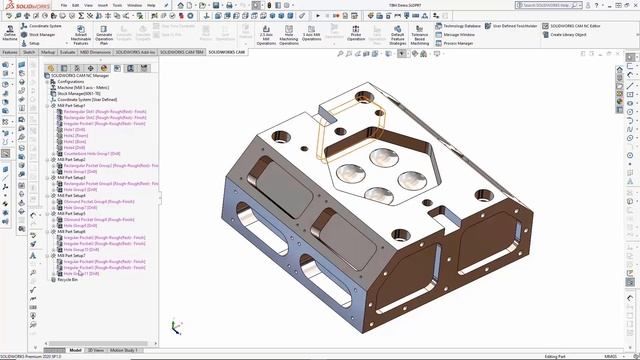Switch to the FeatureManager tree tab icon
The image size is (640, 360).
[51, 68]
